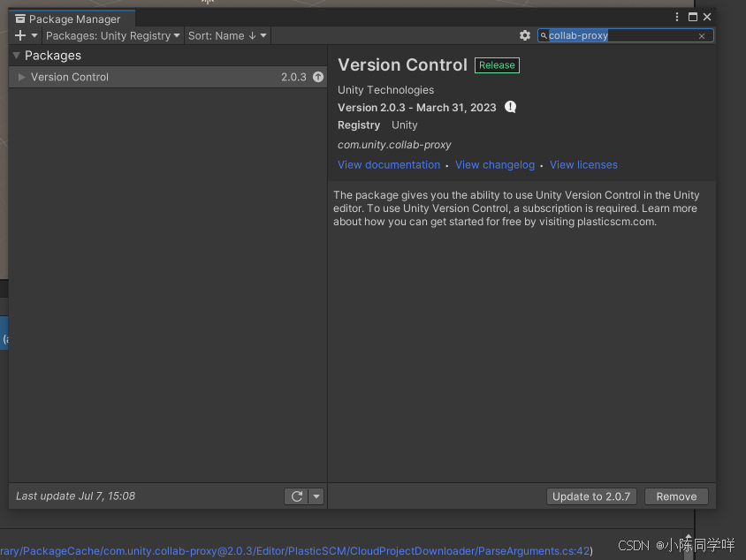Collapse the Packages group triangle

coord(16,56)
